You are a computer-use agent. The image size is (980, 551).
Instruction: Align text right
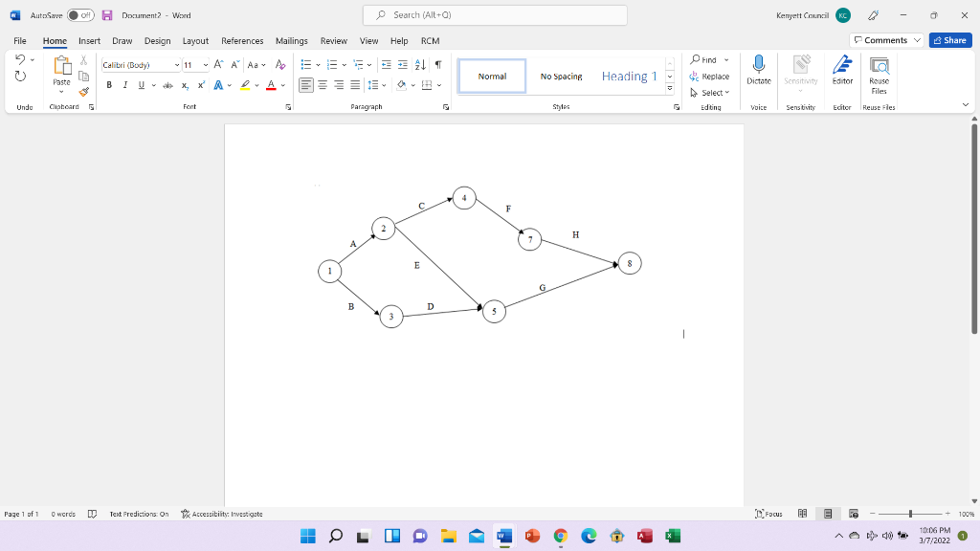point(339,85)
